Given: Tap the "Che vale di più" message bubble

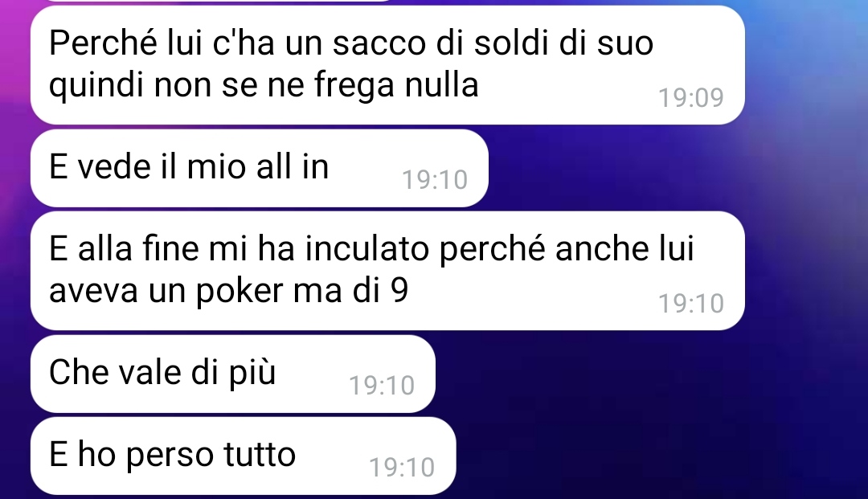Looking at the screenshot, I should (x=232, y=374).
